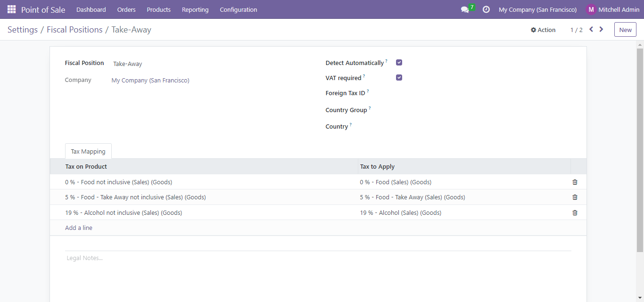Viewport: 644px width, 302px height.
Task: Open the discuss messages chat icon
Action: click(x=465, y=9)
